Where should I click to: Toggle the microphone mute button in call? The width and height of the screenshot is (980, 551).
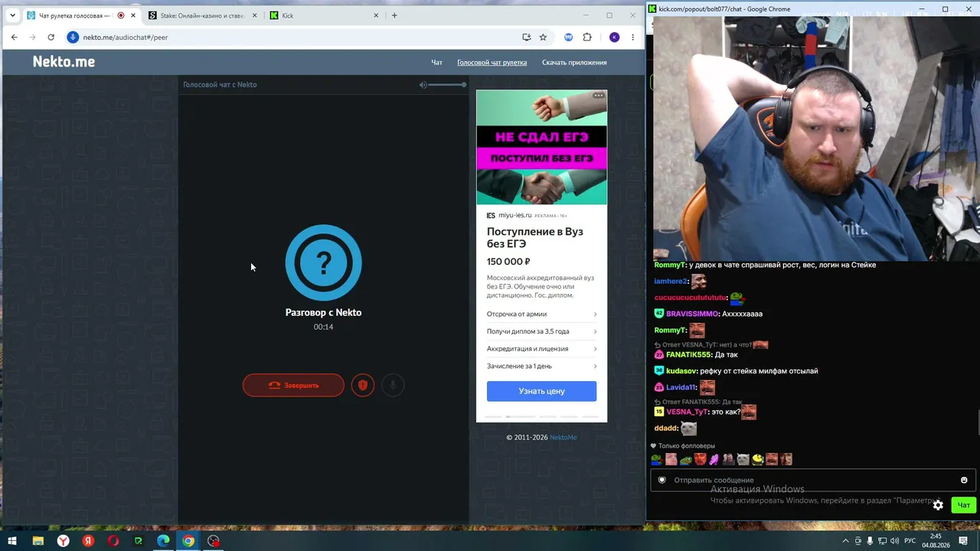pyautogui.click(x=392, y=385)
